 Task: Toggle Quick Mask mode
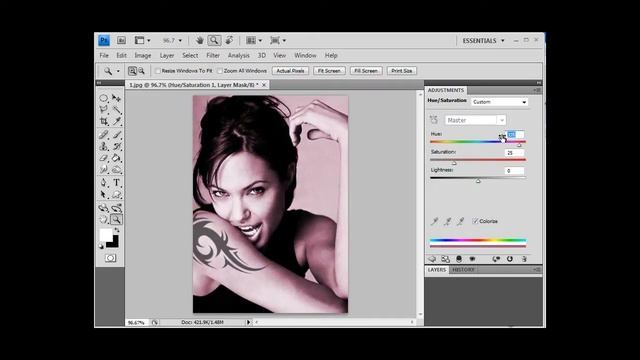(110, 258)
